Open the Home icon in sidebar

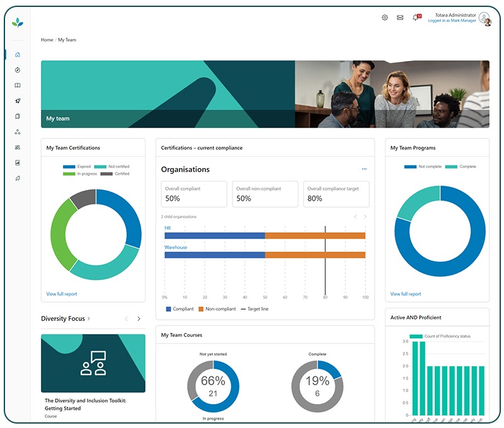18,55
